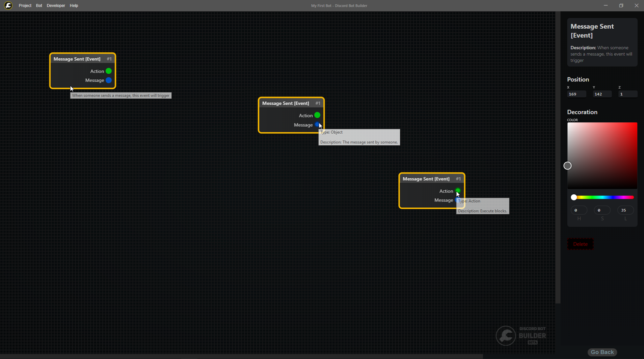Select middle Message Sent [Event] node title
The height and width of the screenshot is (359, 644).
click(x=286, y=103)
